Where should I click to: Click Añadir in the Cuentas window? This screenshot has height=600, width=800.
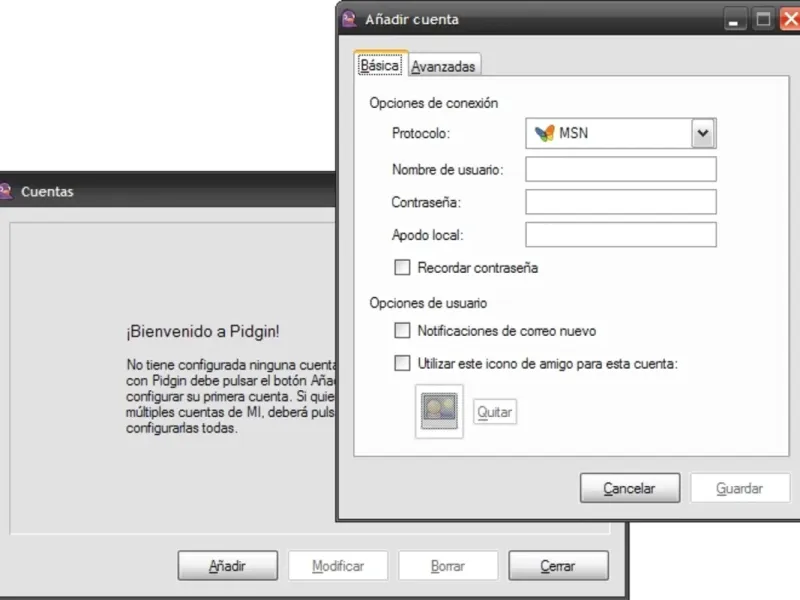tap(228, 566)
